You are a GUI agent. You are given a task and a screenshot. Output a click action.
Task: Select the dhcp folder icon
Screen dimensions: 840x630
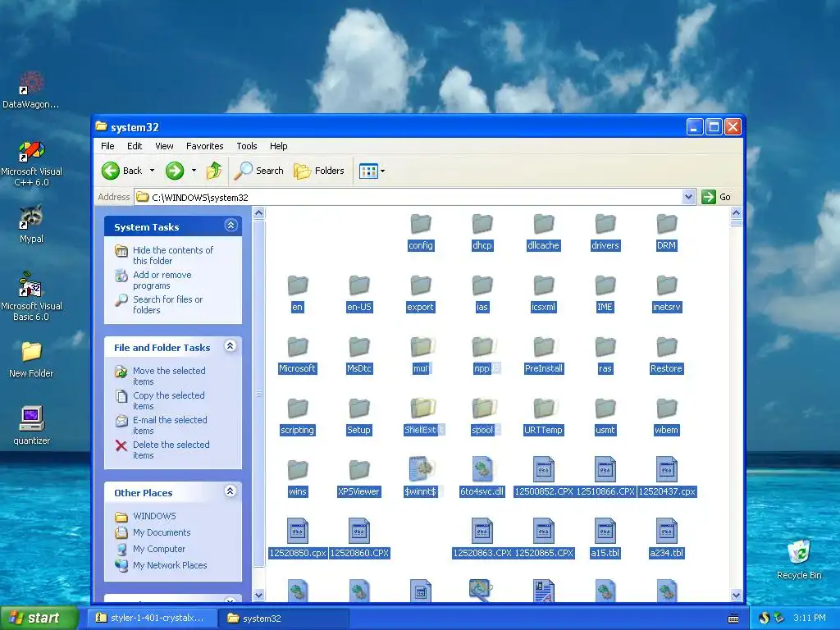pos(482,224)
